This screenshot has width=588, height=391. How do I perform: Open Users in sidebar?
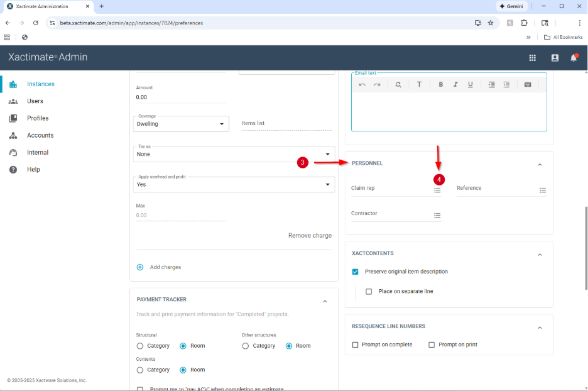coord(35,101)
